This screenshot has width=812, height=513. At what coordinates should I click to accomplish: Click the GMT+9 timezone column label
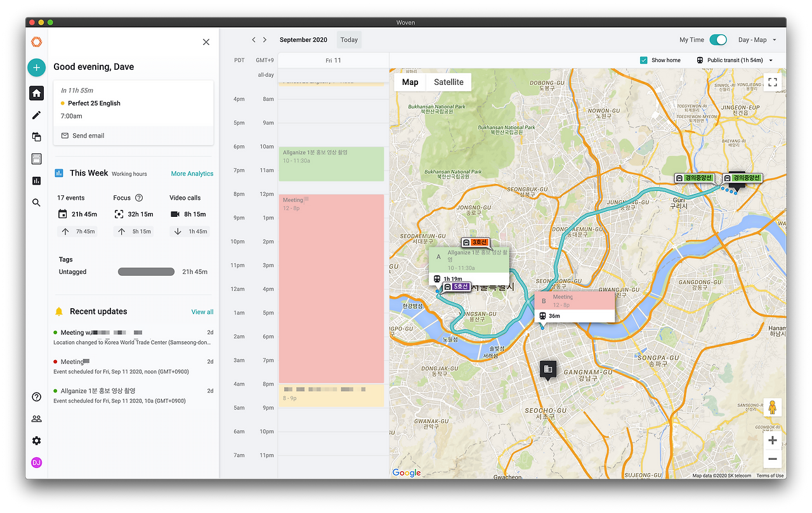(265, 60)
